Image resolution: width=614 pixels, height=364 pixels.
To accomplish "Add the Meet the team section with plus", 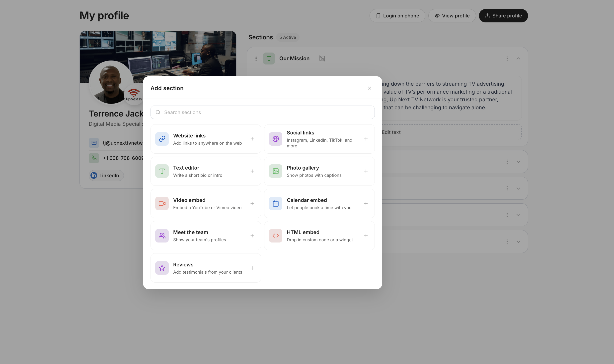I will click(252, 236).
